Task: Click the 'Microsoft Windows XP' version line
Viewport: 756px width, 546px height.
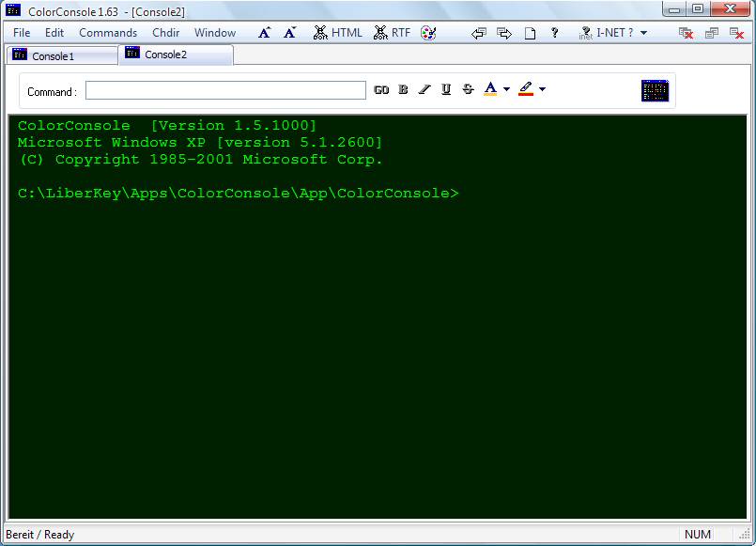Action: pyautogui.click(x=200, y=143)
